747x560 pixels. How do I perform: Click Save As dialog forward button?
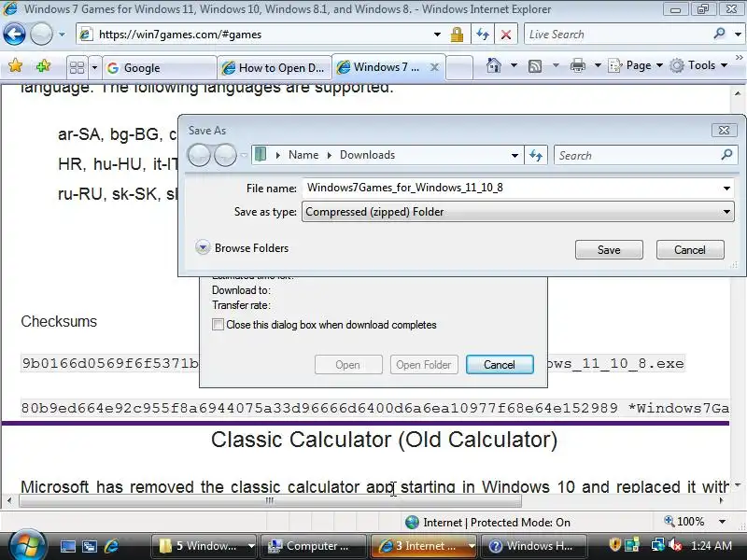point(225,155)
